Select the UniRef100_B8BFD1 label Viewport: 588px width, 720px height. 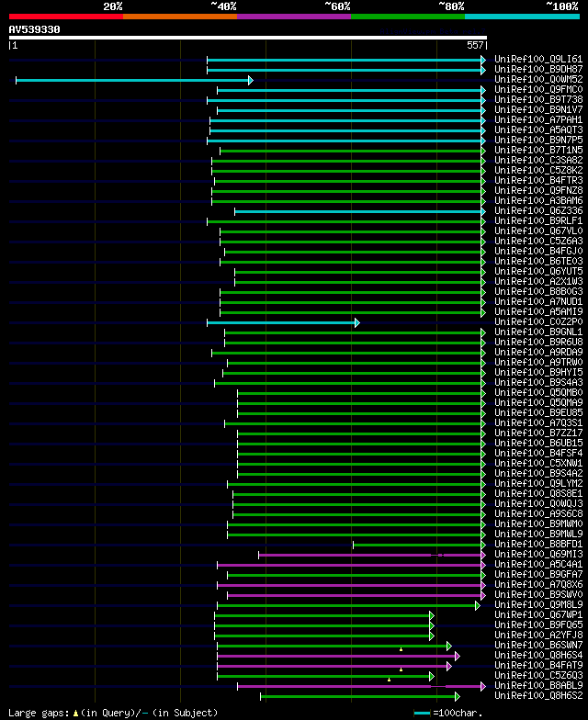(538, 544)
